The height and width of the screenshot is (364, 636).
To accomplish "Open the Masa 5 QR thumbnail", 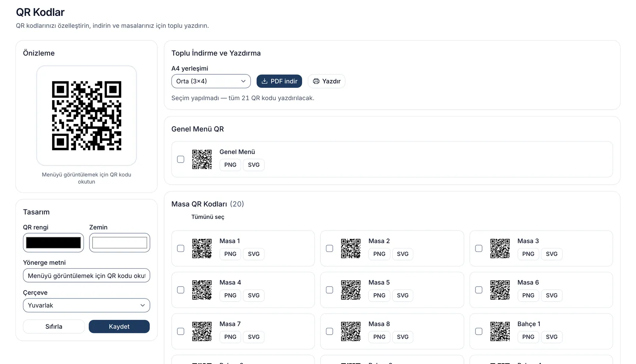I will [351, 290].
